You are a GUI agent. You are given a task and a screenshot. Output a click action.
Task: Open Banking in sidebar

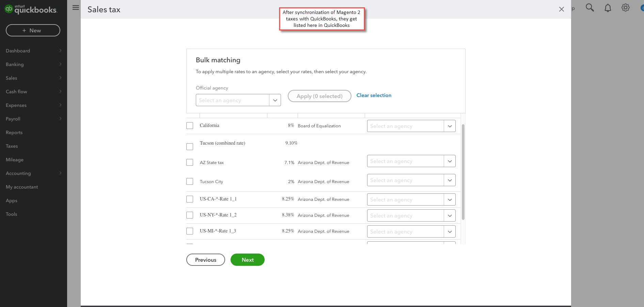coord(15,64)
